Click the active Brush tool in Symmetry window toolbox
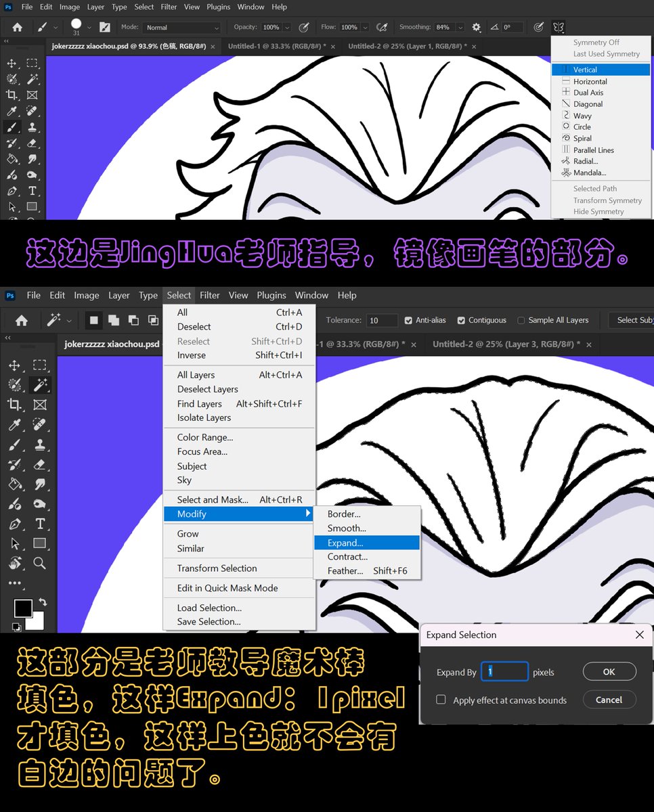Image resolution: width=654 pixels, height=812 pixels. 12,127
